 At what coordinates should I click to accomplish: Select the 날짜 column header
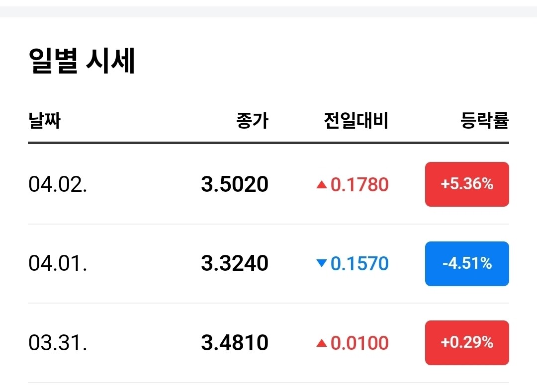44,121
